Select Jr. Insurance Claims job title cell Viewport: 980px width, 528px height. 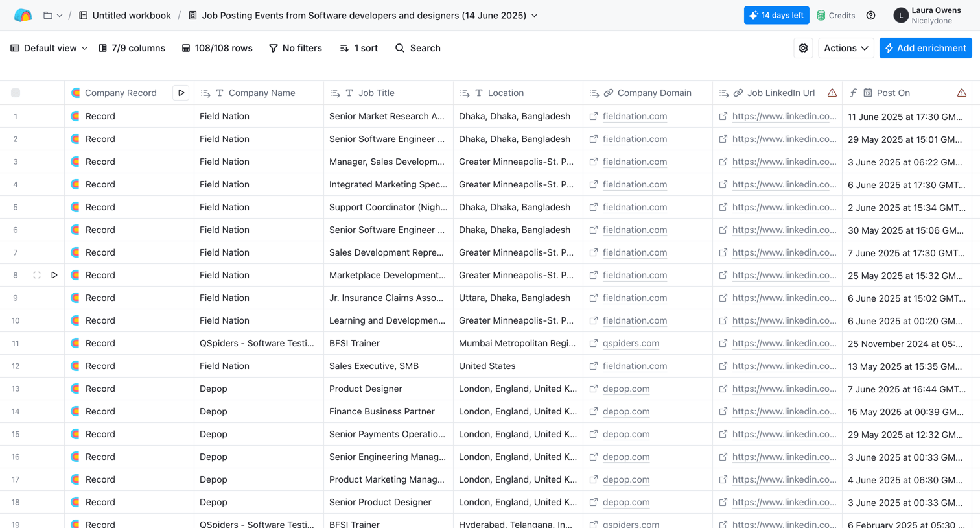388,298
